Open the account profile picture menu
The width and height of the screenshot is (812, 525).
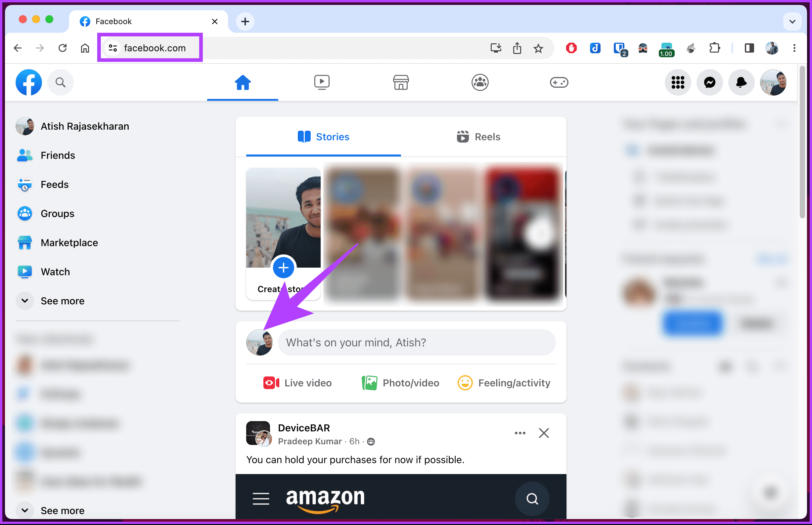tap(773, 82)
